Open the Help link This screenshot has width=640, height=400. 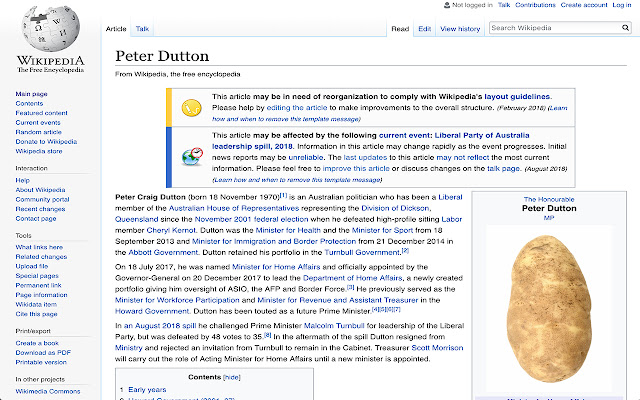22,180
